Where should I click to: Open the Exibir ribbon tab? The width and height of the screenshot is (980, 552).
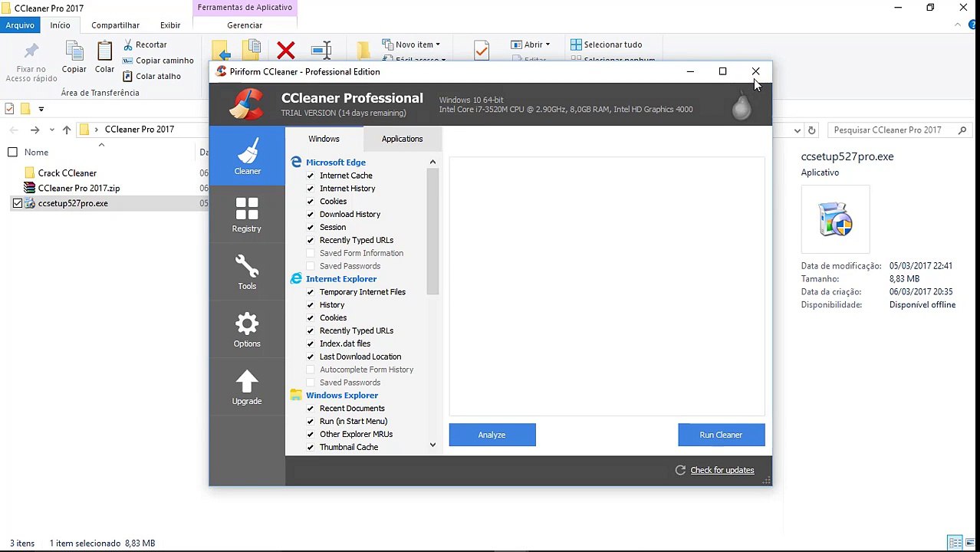(170, 25)
